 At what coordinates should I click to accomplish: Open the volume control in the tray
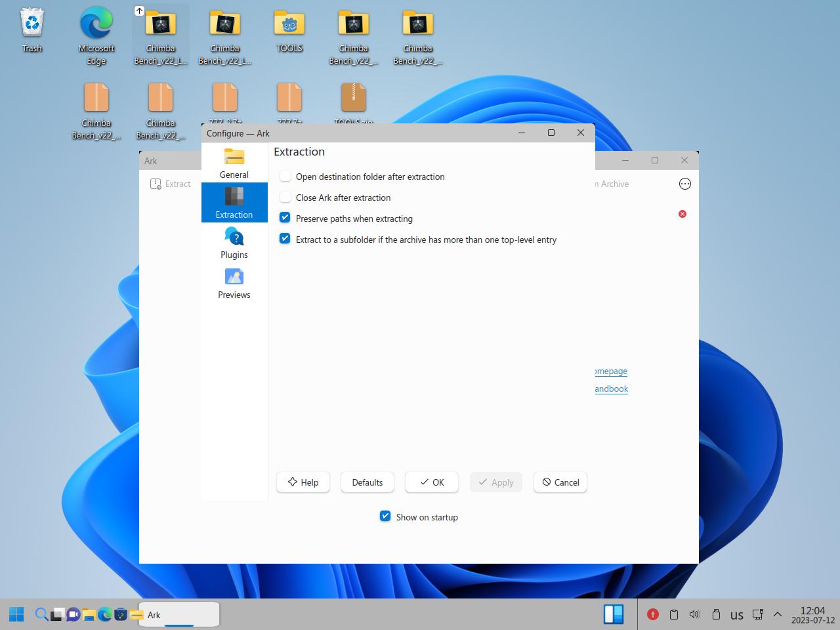tap(695, 615)
